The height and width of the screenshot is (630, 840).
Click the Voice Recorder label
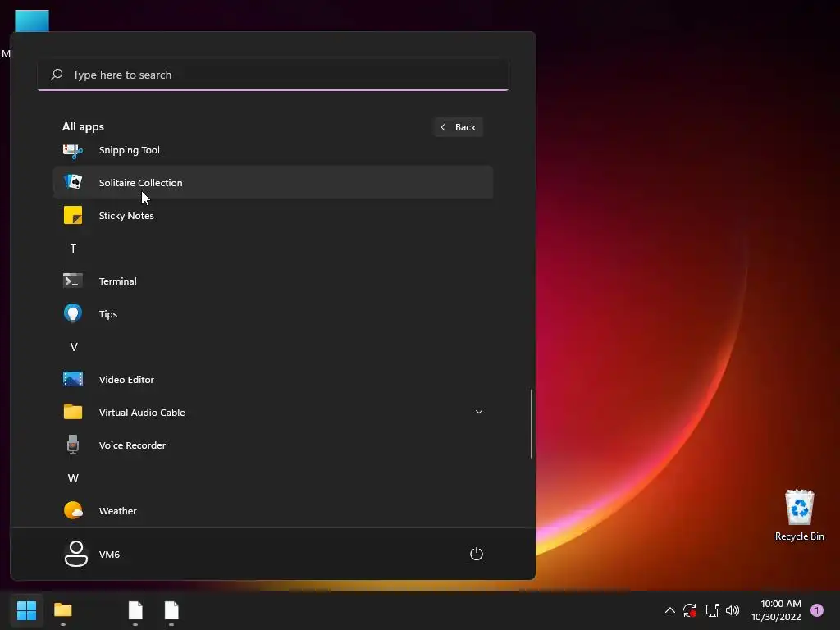tap(132, 445)
